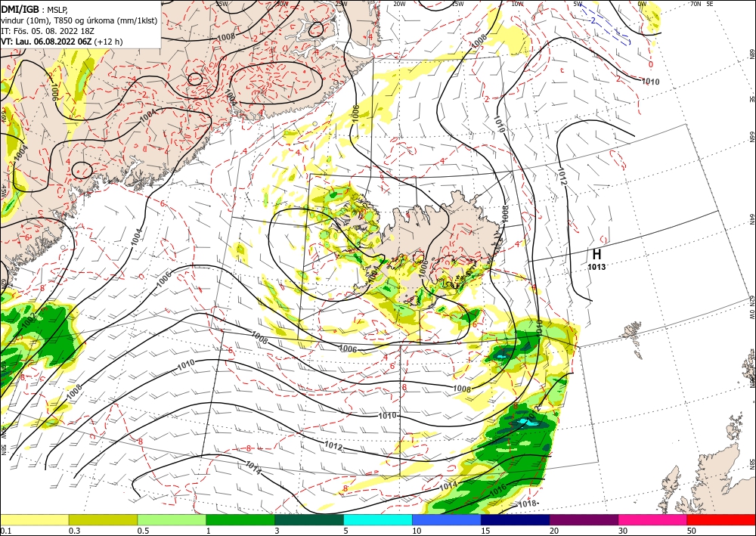Screen dimensions: 756x536
Task: Click the 'H' high pressure marker
Action: pyautogui.click(x=596, y=255)
